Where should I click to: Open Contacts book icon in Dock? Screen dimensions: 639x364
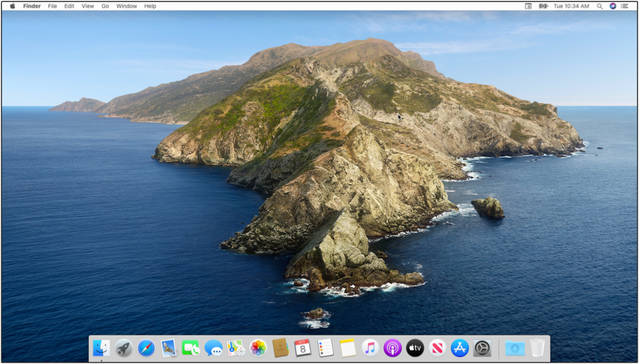point(281,348)
